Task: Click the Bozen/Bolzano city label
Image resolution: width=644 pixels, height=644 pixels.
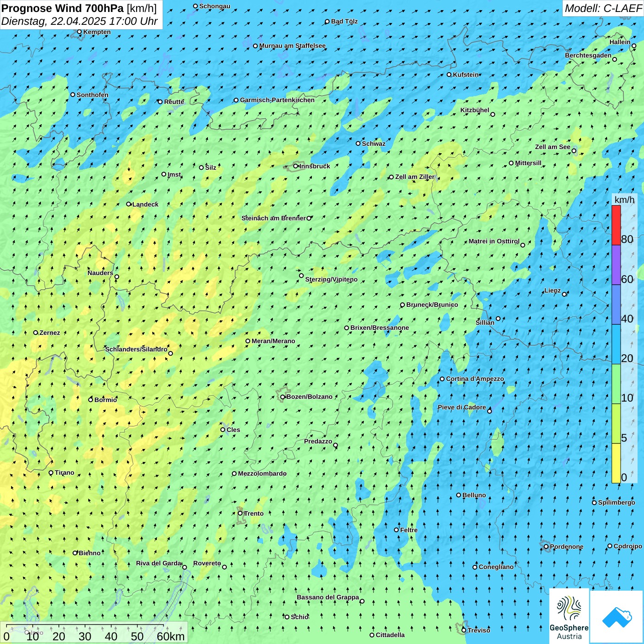Action: tap(309, 397)
